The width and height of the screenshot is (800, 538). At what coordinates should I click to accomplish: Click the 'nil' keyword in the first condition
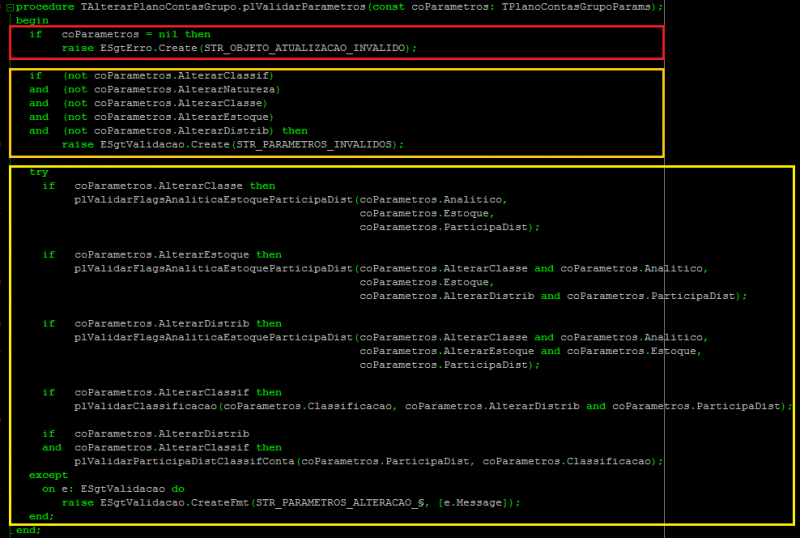tap(167, 34)
